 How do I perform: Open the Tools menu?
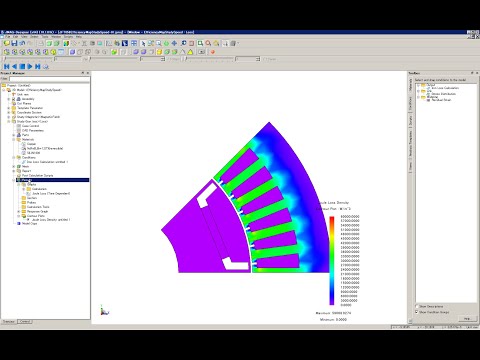coord(45,36)
